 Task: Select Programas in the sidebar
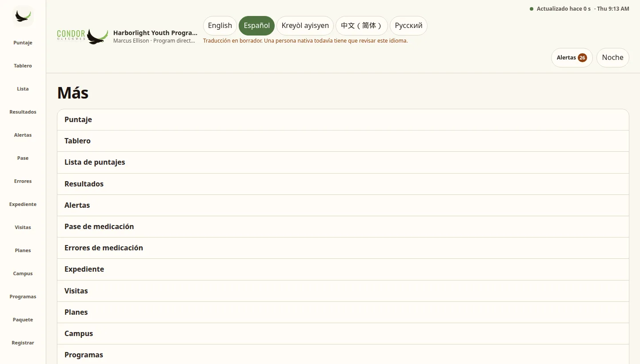click(23, 297)
